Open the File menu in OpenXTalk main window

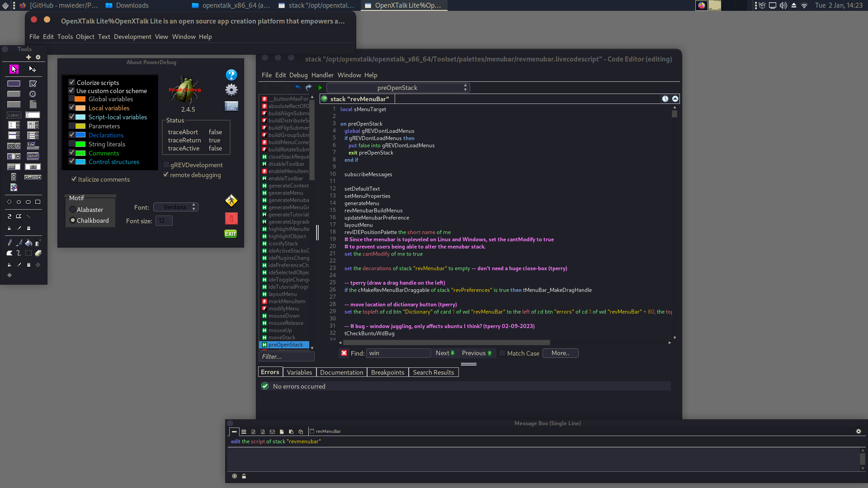[x=34, y=37]
